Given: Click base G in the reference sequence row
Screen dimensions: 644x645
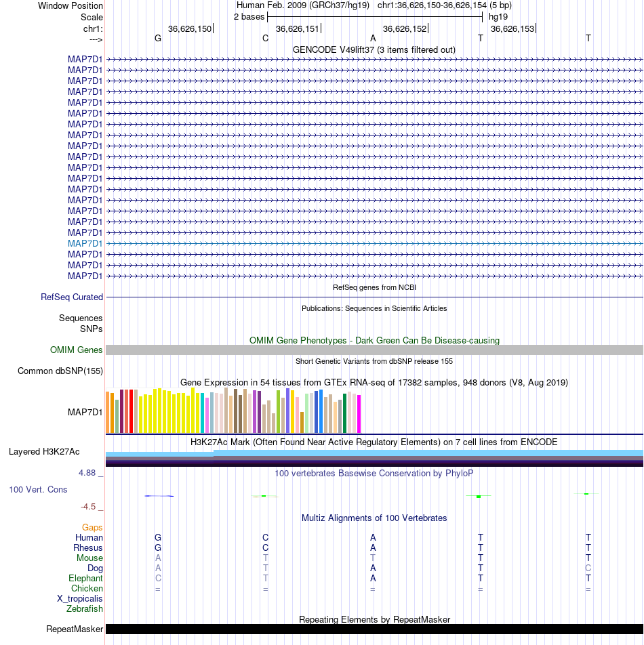Looking at the screenshot, I should (157, 38).
